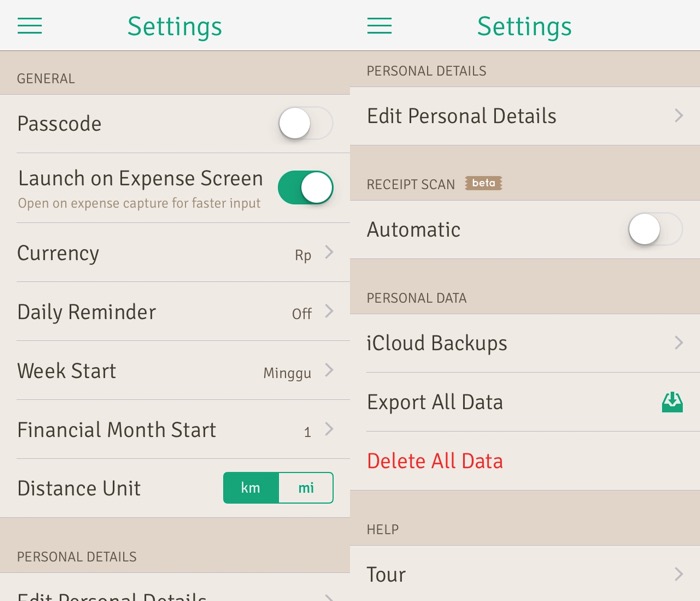
Task: Enable Automatic receipt scan switch
Action: 655,230
